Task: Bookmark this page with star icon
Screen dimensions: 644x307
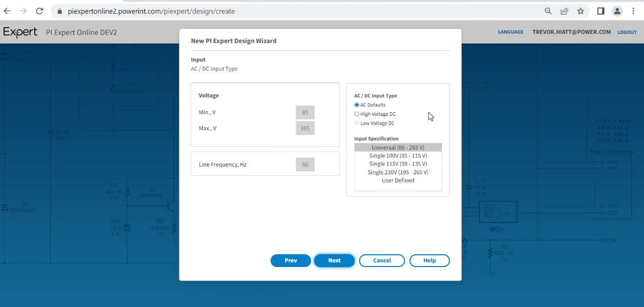Action: click(580, 11)
